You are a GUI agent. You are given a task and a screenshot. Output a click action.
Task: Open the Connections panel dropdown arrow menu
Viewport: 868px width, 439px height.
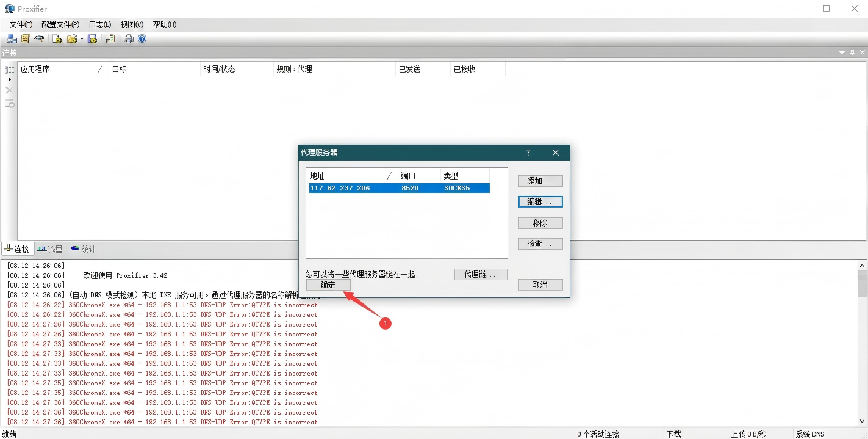pos(842,53)
